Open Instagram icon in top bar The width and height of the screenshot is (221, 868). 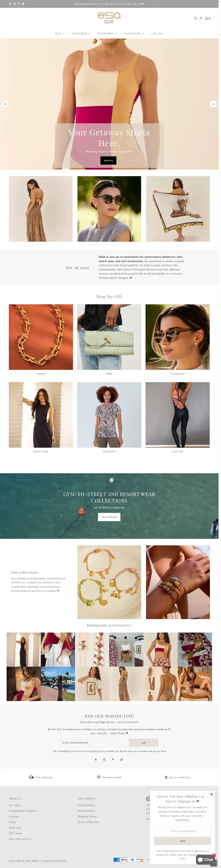coord(14,4)
